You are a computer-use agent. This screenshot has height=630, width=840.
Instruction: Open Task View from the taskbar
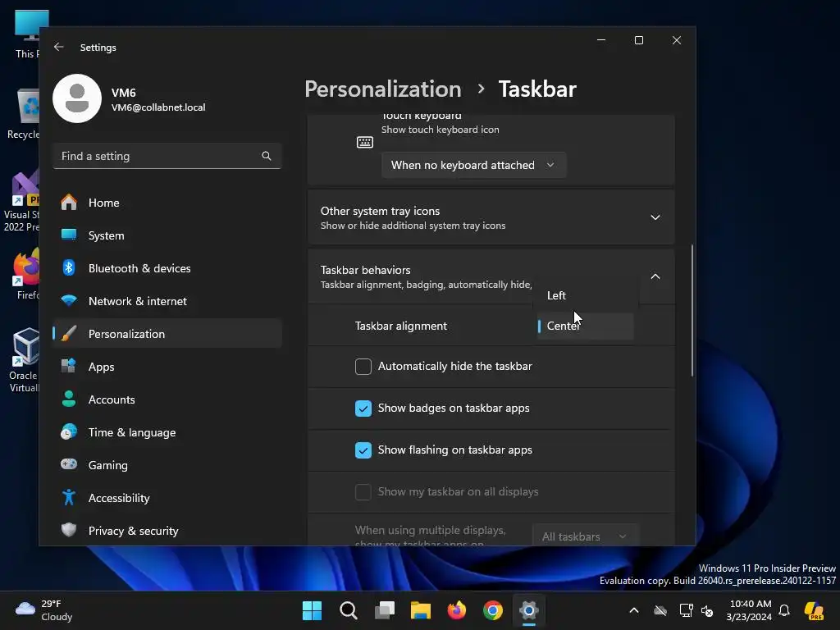click(x=385, y=610)
